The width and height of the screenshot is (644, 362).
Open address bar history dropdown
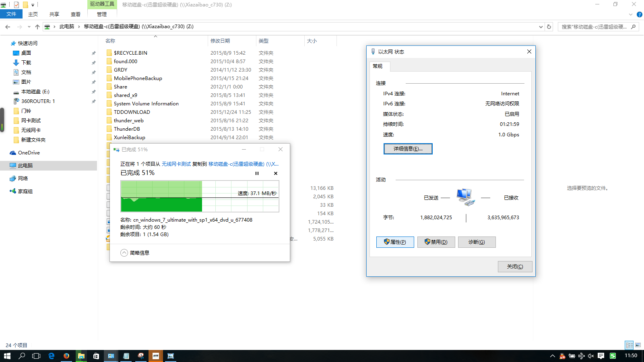tap(541, 27)
